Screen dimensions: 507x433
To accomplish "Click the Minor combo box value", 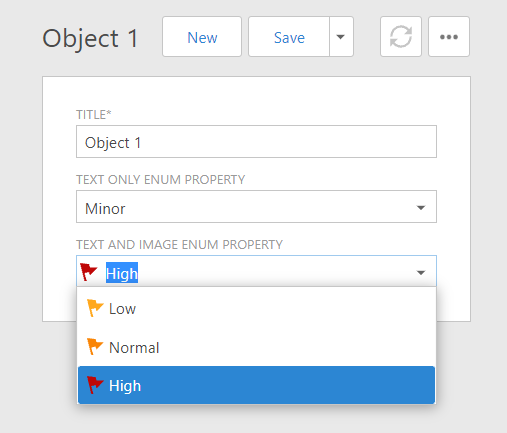I will 256,207.
